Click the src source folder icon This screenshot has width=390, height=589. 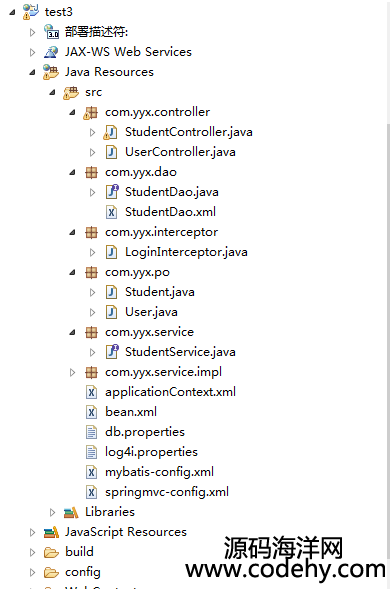click(x=71, y=92)
